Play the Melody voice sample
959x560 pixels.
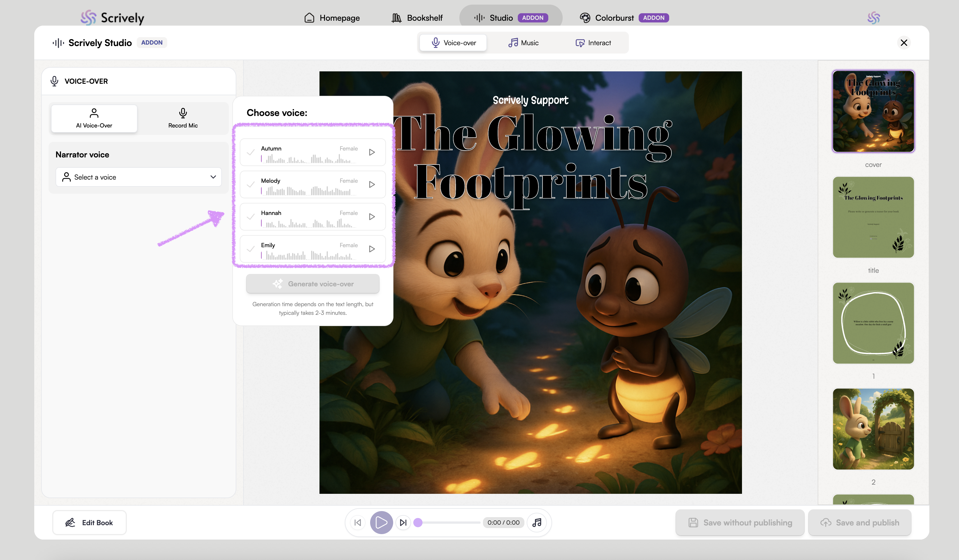click(x=372, y=184)
